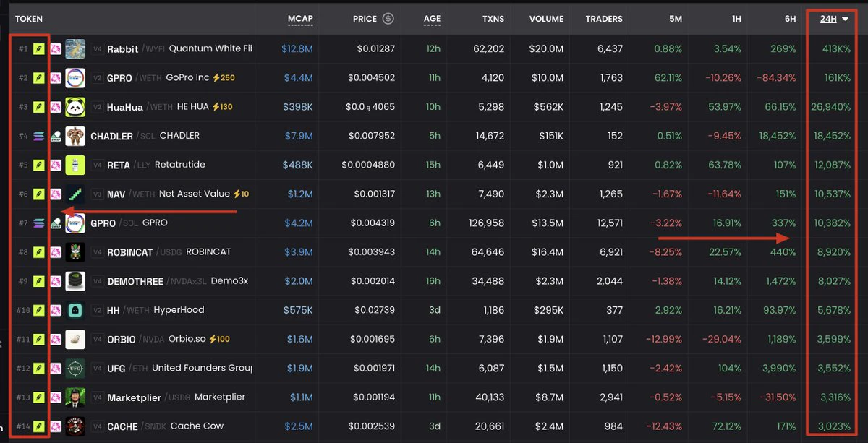Click the Marketplier token logo
Viewport: 868px width, 443px height.
point(75,397)
